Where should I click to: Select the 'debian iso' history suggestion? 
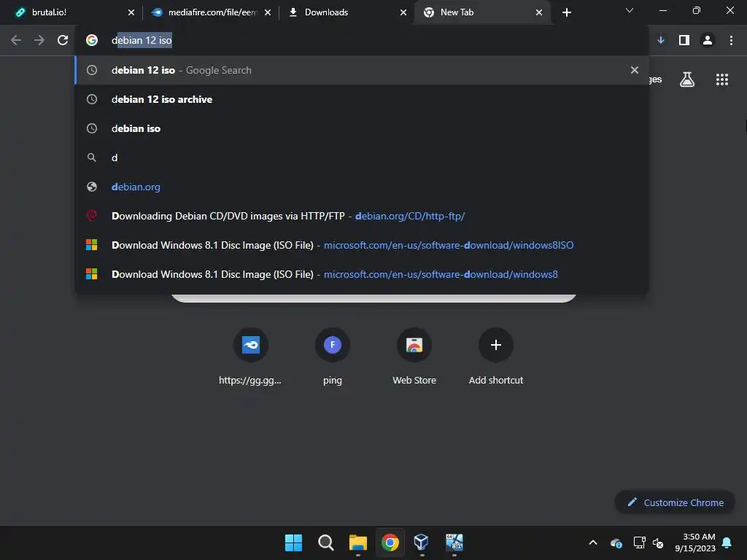click(x=362, y=128)
